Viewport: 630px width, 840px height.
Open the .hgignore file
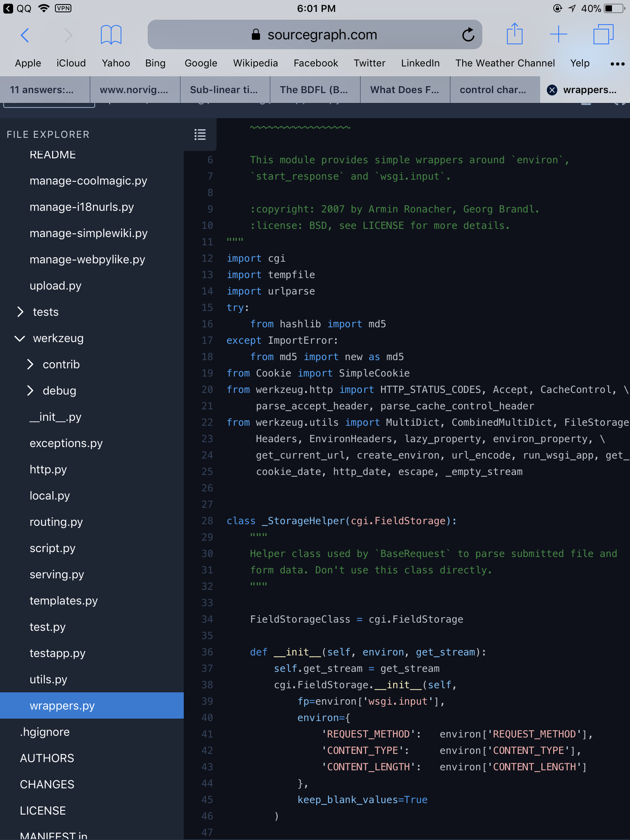coord(92,732)
